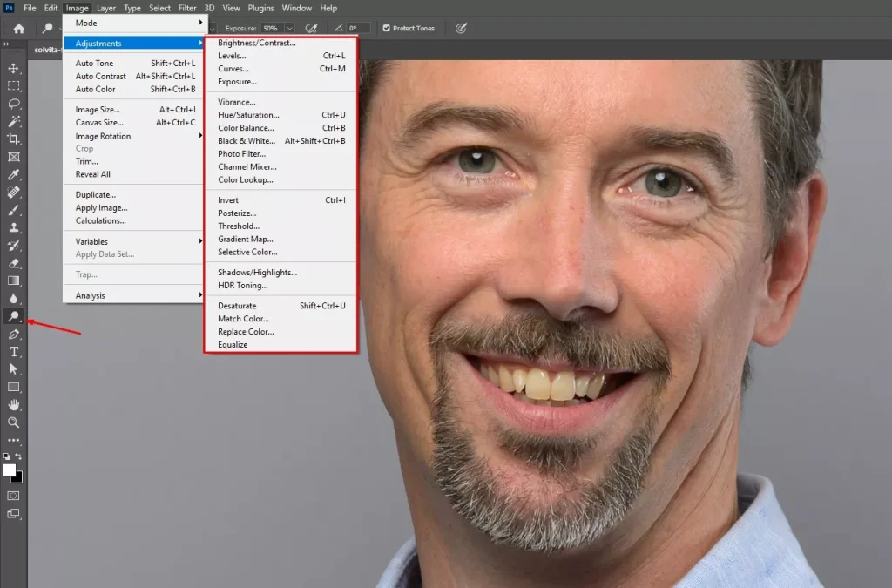The width and height of the screenshot is (892, 588).
Task: Pick the Crop tool
Action: click(12, 139)
